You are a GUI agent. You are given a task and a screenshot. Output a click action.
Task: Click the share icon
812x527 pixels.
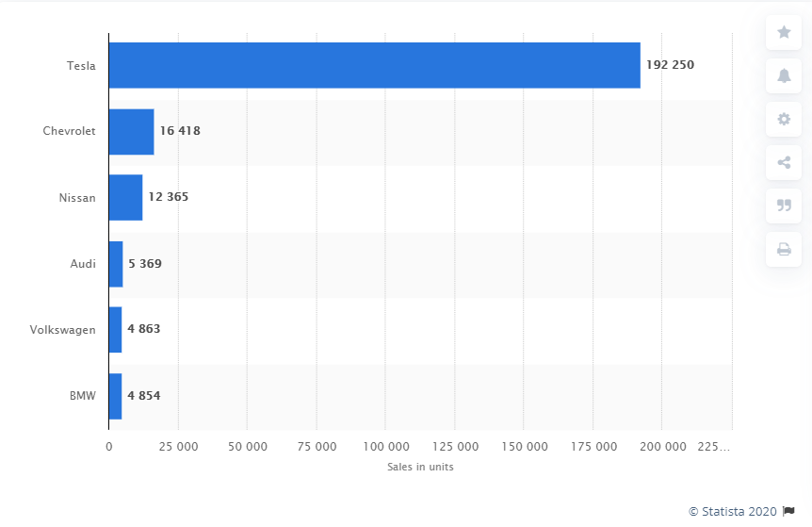pos(784,163)
